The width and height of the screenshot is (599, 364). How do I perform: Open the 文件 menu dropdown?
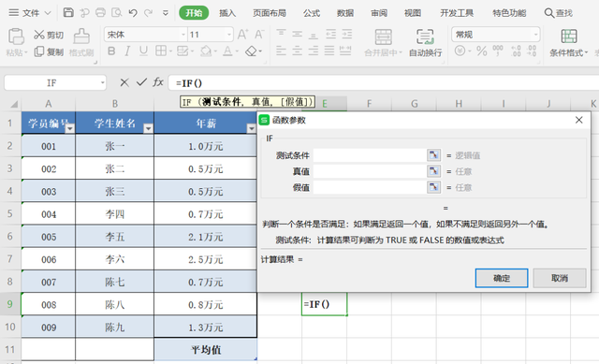coord(30,13)
